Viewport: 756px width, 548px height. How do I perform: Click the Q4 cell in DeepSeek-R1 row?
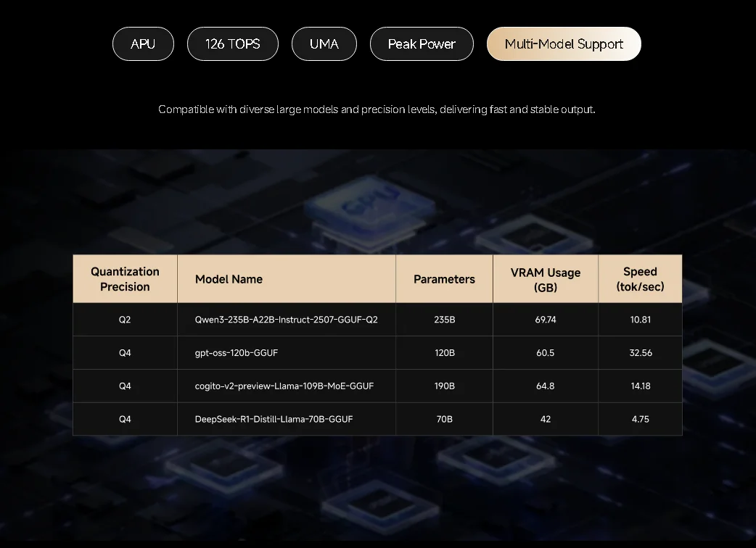125,419
